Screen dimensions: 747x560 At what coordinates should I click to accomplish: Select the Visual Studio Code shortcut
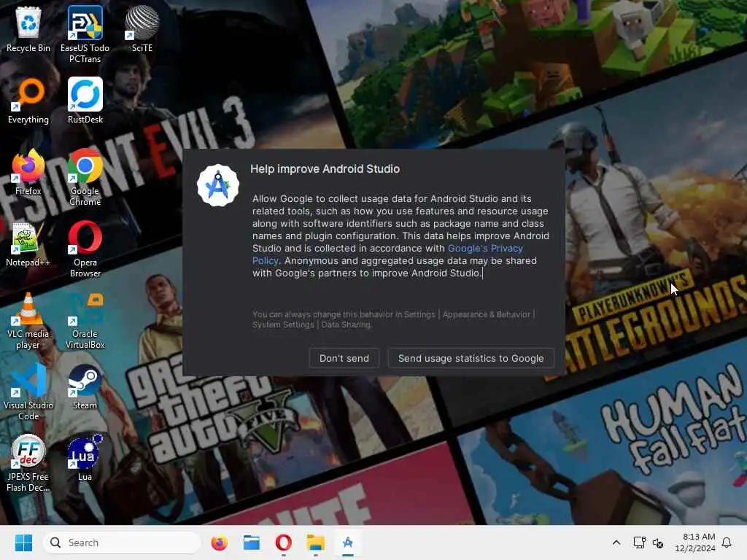(28, 392)
